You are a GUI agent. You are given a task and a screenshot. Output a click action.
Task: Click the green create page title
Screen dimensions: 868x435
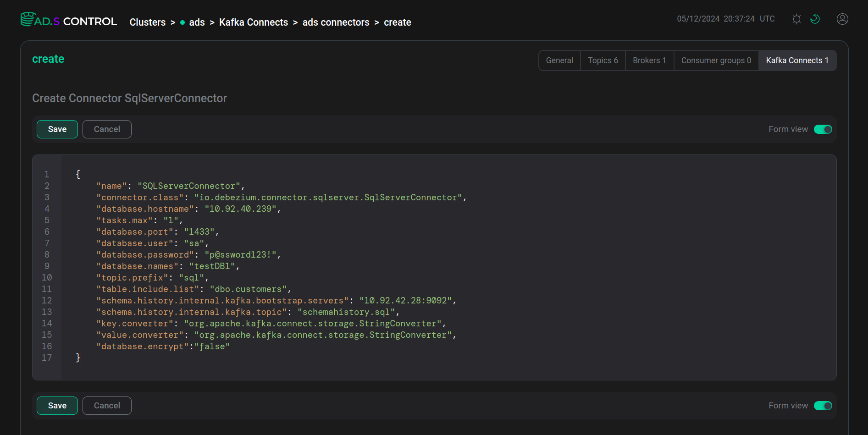pos(48,59)
